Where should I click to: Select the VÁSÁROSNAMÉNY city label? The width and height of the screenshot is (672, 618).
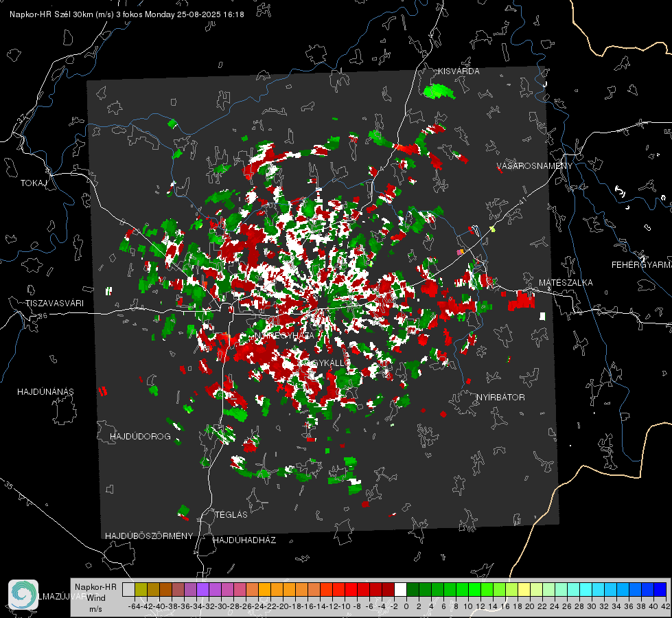coord(535,166)
